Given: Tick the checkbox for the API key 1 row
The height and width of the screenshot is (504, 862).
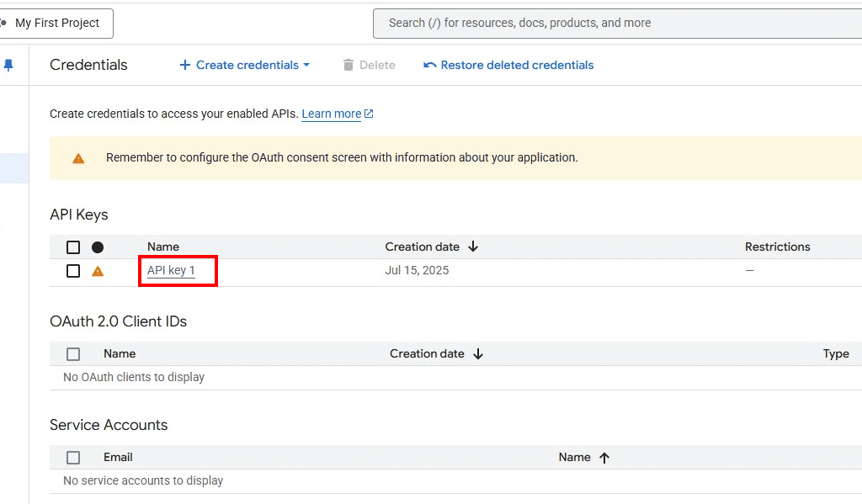Looking at the screenshot, I should (x=73, y=271).
